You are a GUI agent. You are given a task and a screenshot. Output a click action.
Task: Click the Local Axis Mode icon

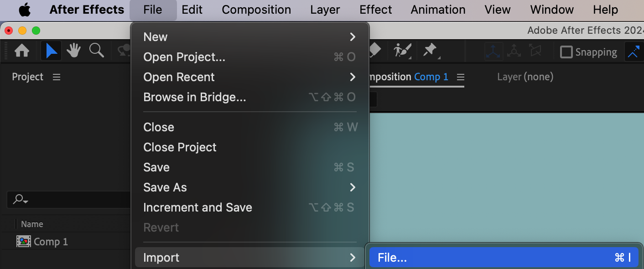pos(493,52)
